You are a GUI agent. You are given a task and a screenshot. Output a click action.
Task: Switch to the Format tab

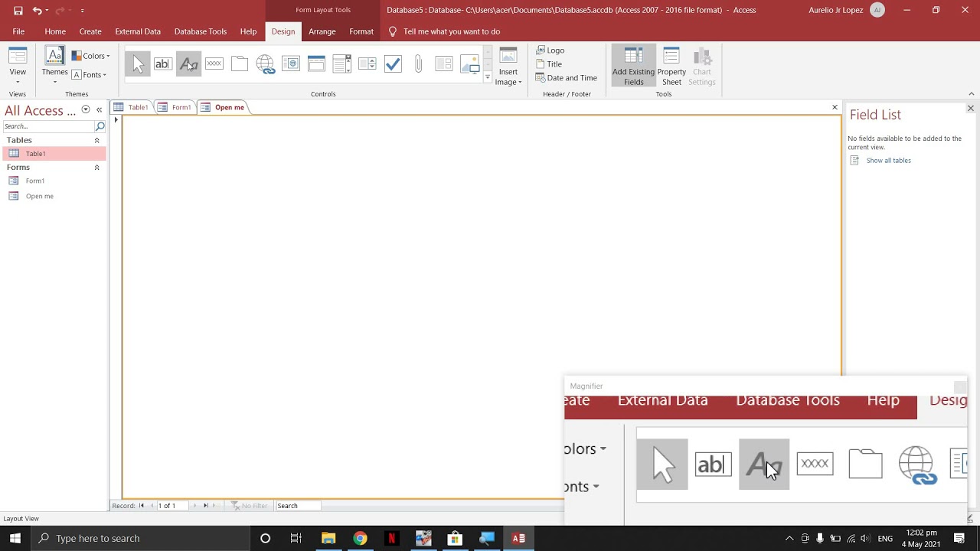coord(361,31)
